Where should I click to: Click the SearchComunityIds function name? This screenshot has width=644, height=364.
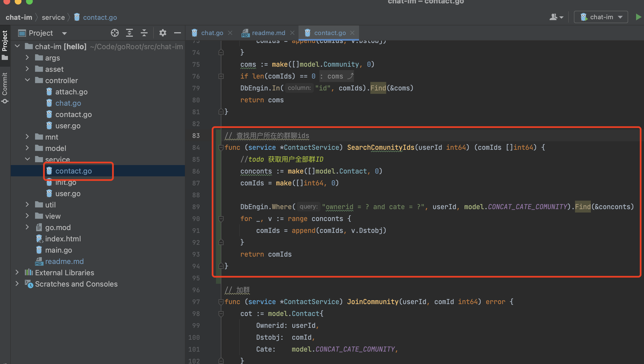tap(381, 148)
